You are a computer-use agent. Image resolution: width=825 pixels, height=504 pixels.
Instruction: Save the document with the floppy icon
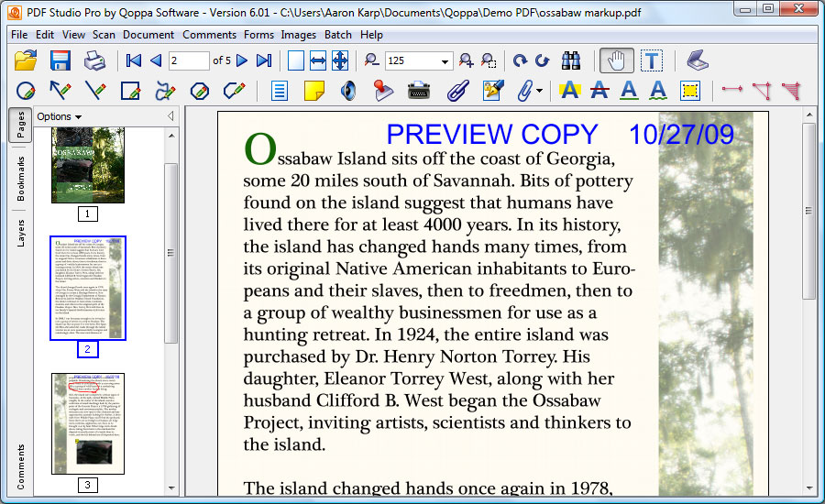pyautogui.click(x=60, y=60)
